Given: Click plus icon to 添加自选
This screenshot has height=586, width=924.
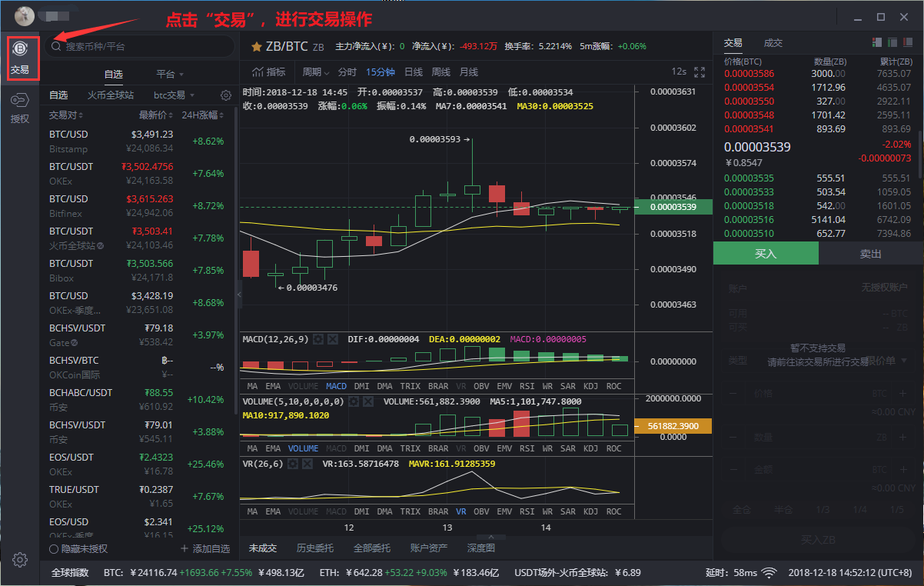Looking at the screenshot, I should pyautogui.click(x=184, y=549).
